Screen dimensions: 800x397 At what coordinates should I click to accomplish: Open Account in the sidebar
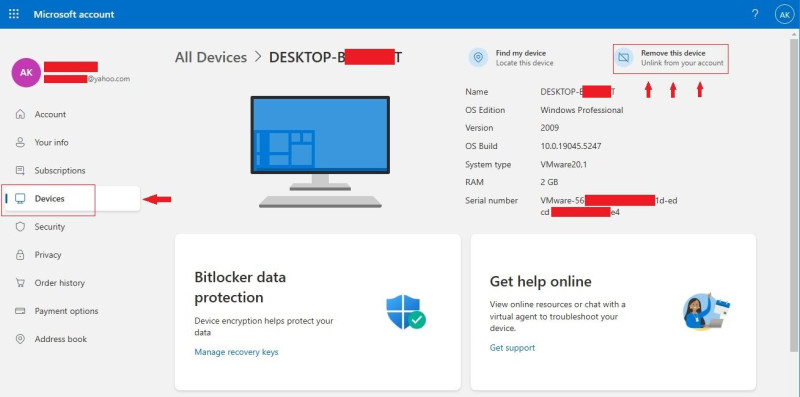tap(50, 114)
